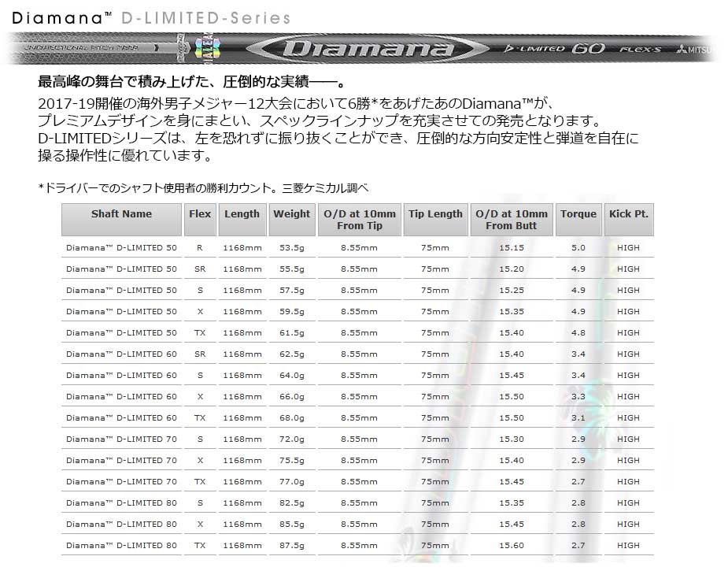Screen dimensions: 728x571
Task: Click the 3.3 torque value
Action: [578, 397]
